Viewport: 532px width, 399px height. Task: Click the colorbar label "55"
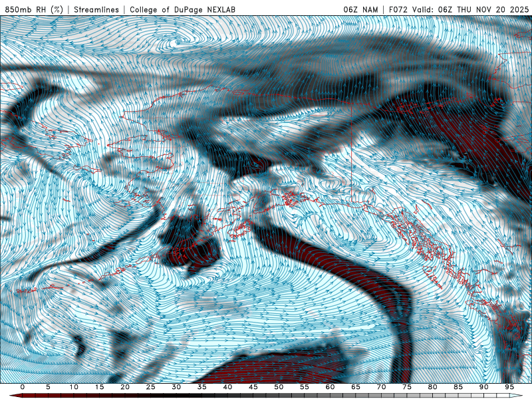[304, 387]
